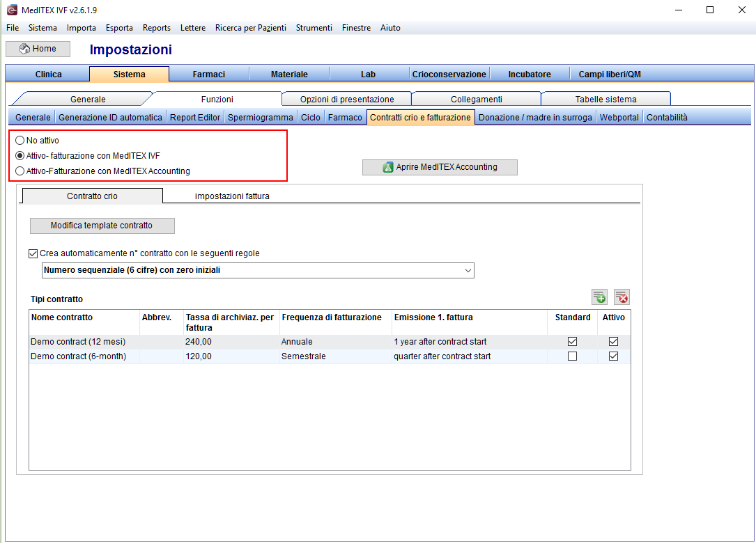Viewport: 756px width, 543px height.
Task: Select the No attivo radio button
Action: tap(20, 140)
